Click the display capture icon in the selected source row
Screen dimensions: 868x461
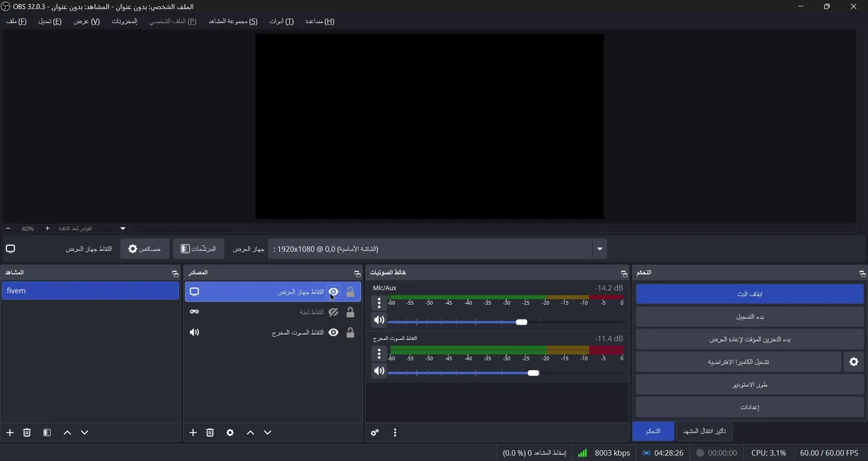point(195,292)
